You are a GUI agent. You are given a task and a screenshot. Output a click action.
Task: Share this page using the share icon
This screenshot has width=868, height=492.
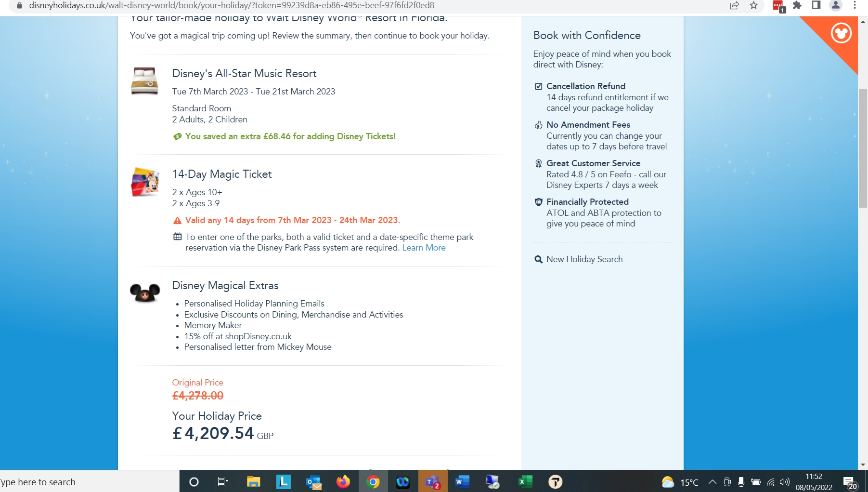click(734, 5)
